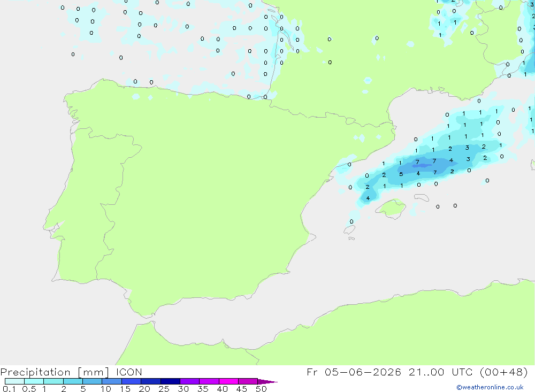The image size is (535, 392).
Task: Choose the 20–25 mm dark blue swatch
Action: (150, 381)
